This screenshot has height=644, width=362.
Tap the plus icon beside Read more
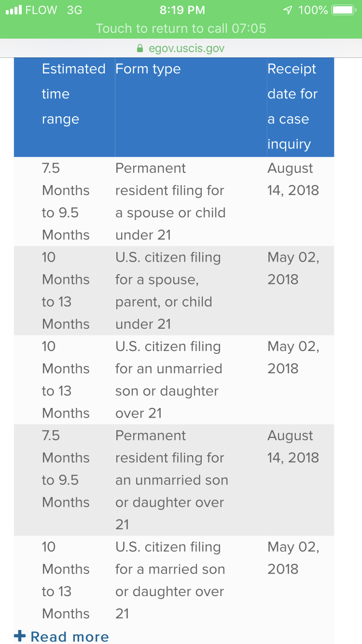coord(20,636)
